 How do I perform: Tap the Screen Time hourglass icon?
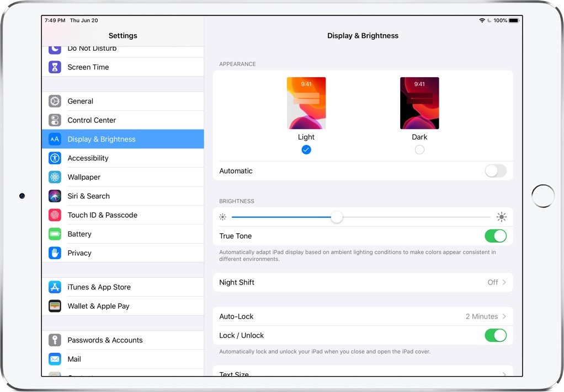[x=55, y=67]
